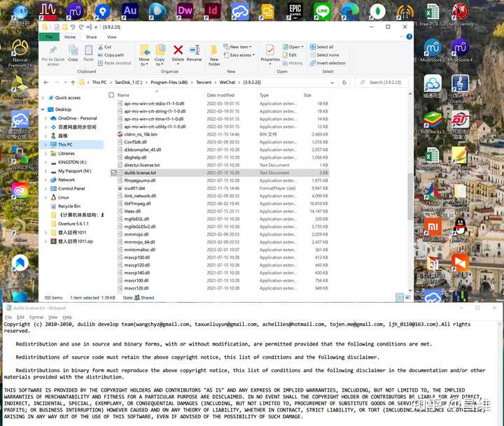This screenshot has width=504, height=426.
Task: Open the New item dropdown
Action: point(237,47)
